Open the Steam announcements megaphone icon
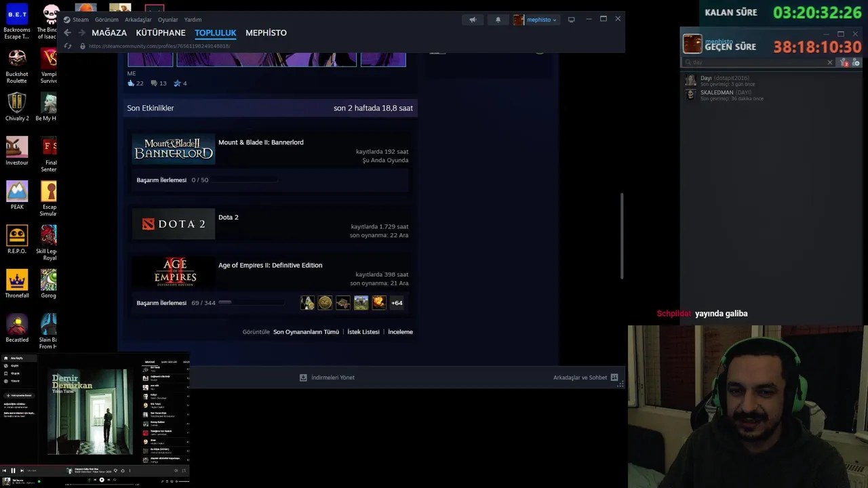Image resolution: width=868 pixels, height=488 pixels. click(x=473, y=20)
